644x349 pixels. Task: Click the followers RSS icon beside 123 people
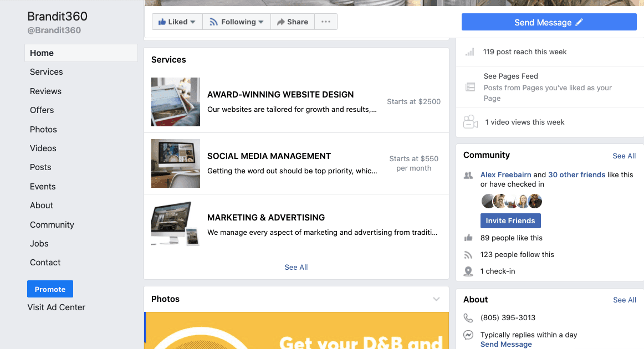coord(468,254)
